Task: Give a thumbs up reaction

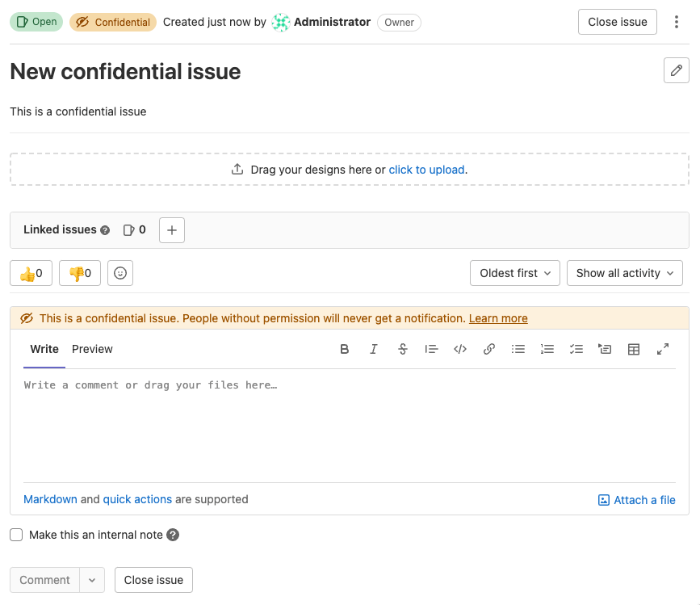Action: pyautogui.click(x=31, y=273)
